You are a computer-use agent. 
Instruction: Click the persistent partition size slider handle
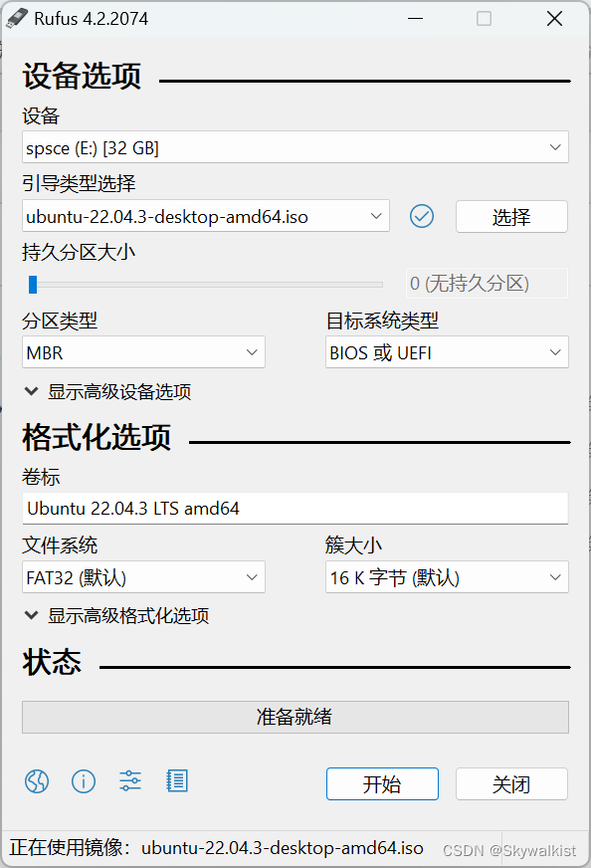[33, 285]
